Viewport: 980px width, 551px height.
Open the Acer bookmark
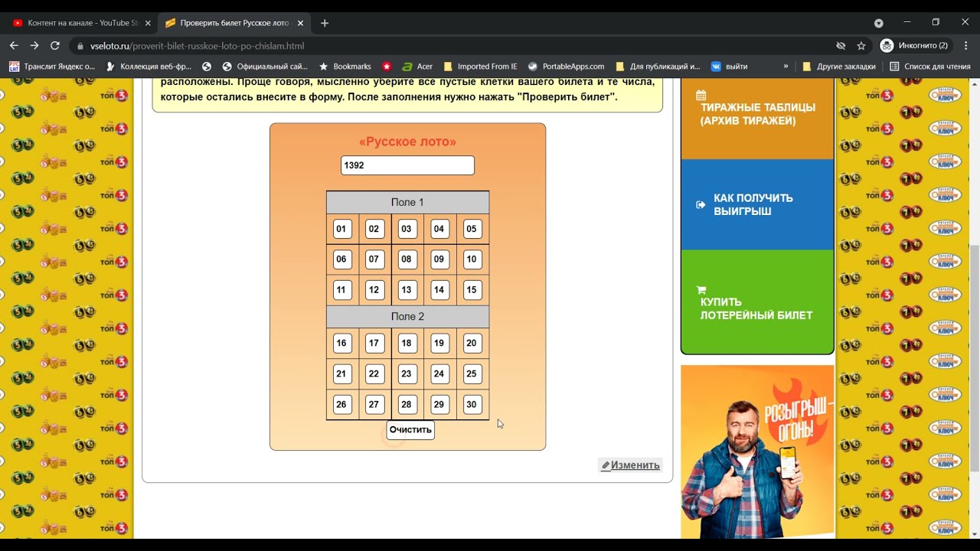pos(417,67)
